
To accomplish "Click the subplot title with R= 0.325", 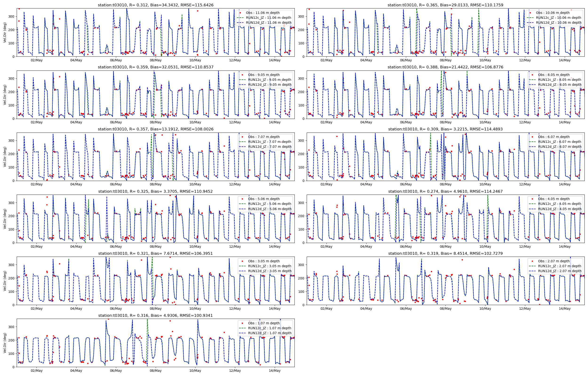I will tap(155, 191).
